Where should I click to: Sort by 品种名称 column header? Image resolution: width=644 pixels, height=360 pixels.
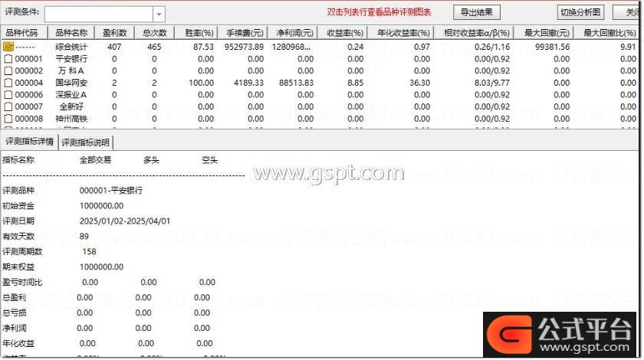(x=71, y=33)
